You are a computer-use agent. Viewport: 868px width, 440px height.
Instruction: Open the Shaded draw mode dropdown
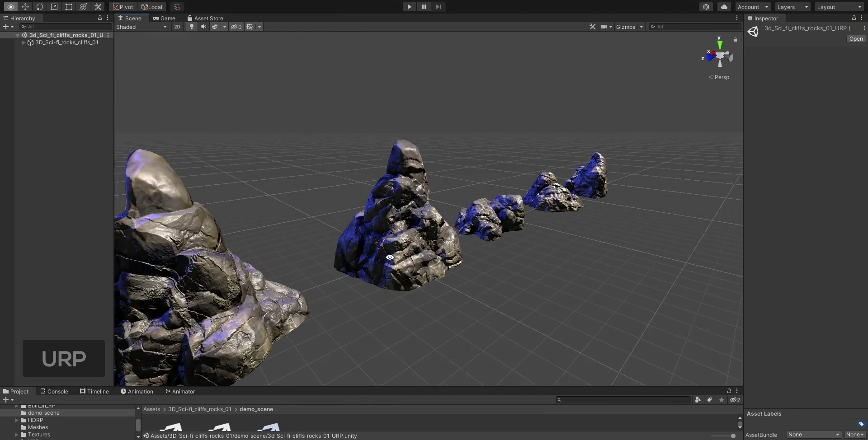click(x=142, y=27)
